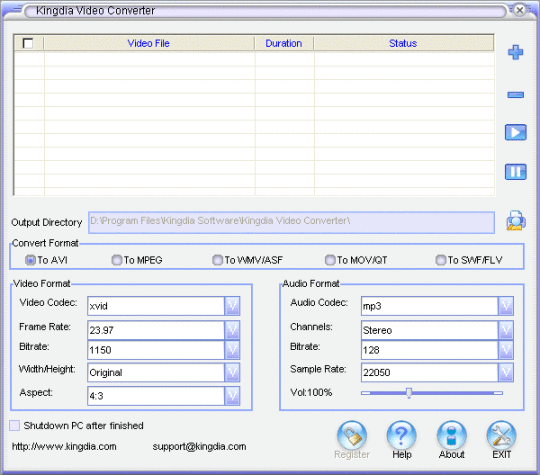This screenshot has height=475, width=540.
Task: Select the To MPEG radio button
Action: (117, 260)
